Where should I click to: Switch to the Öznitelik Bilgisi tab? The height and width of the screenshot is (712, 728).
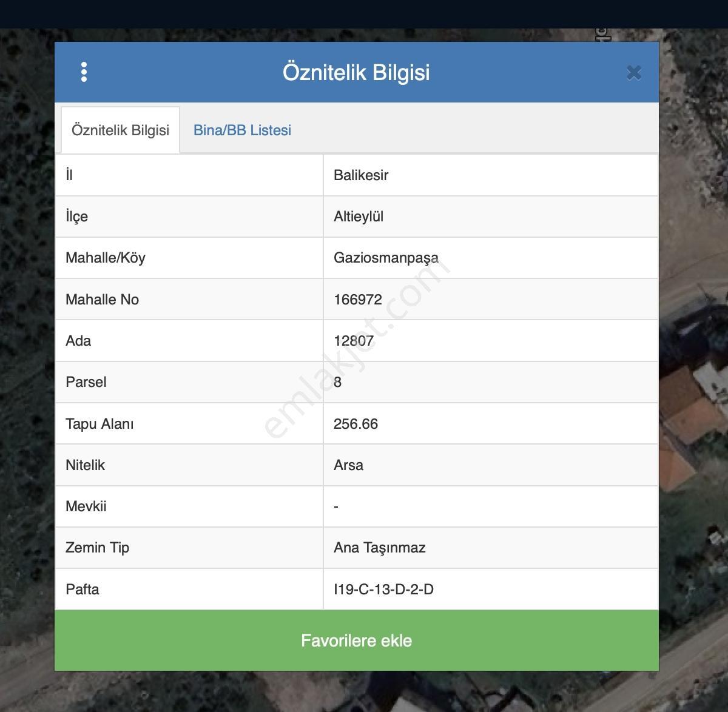(120, 130)
